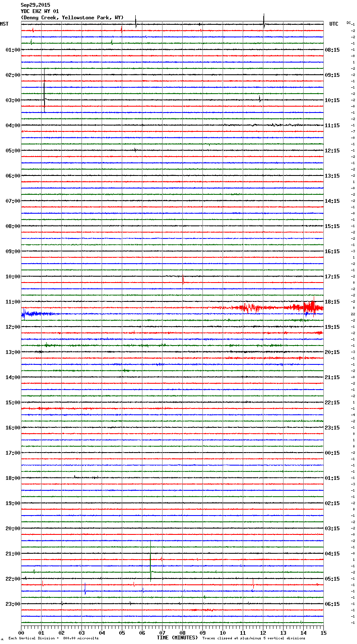
Task: Select the 15:00 MST time label
Action: click(13, 403)
